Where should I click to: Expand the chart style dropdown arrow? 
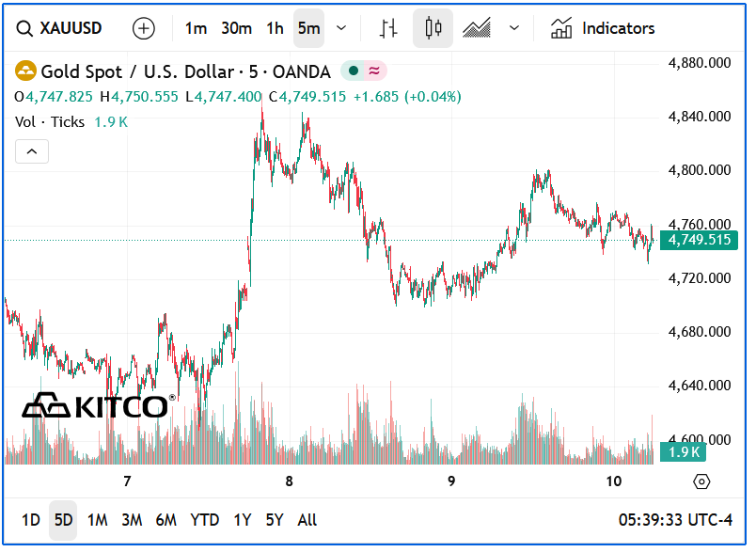513,28
